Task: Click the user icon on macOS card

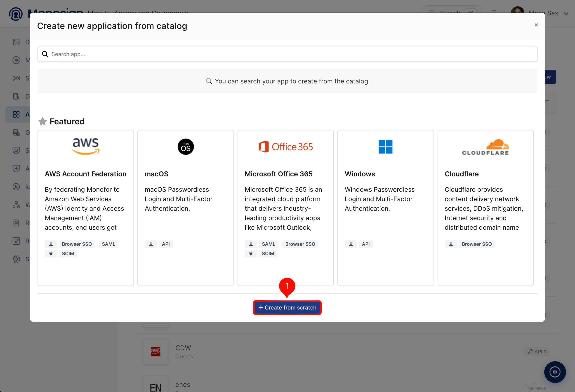Action: [x=151, y=244]
